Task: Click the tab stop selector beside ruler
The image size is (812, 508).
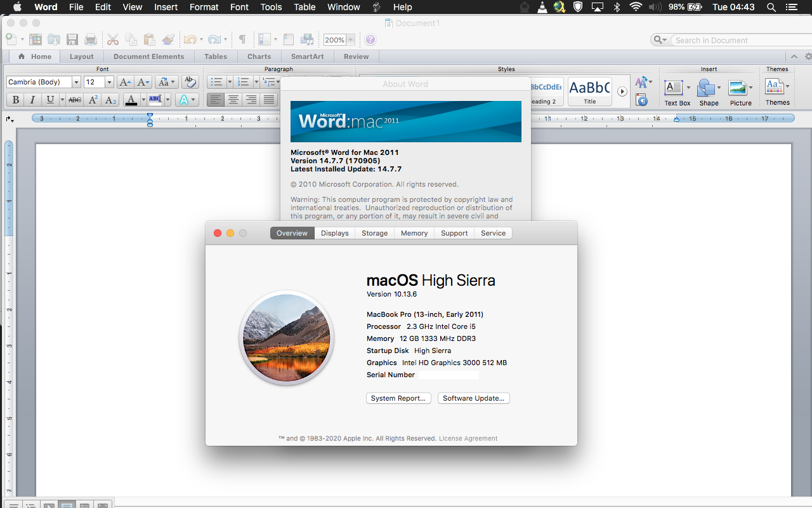Action: coord(10,119)
